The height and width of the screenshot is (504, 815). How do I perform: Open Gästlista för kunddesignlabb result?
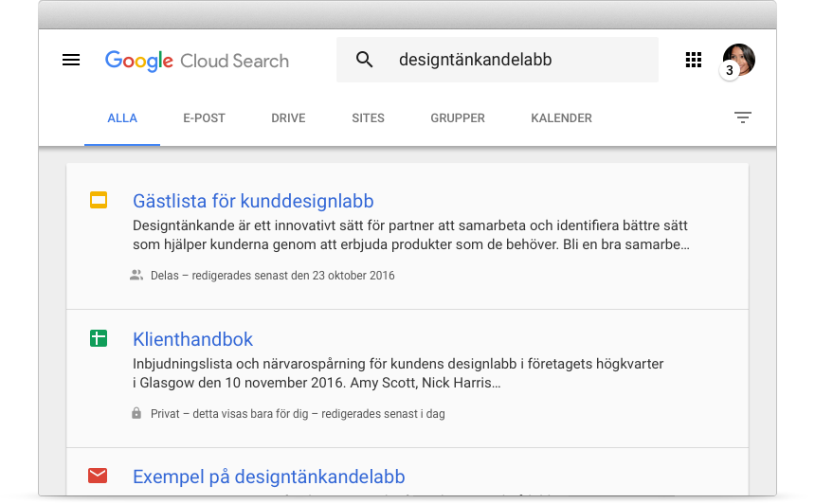[253, 201]
